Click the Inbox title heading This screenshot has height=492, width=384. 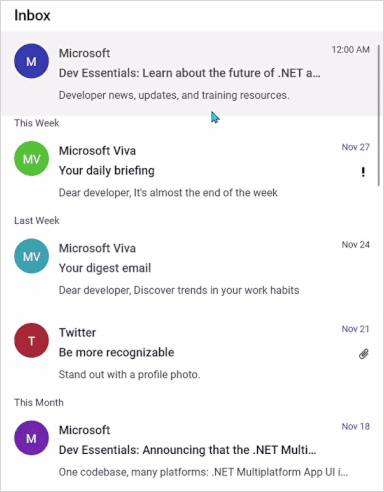coord(32,15)
